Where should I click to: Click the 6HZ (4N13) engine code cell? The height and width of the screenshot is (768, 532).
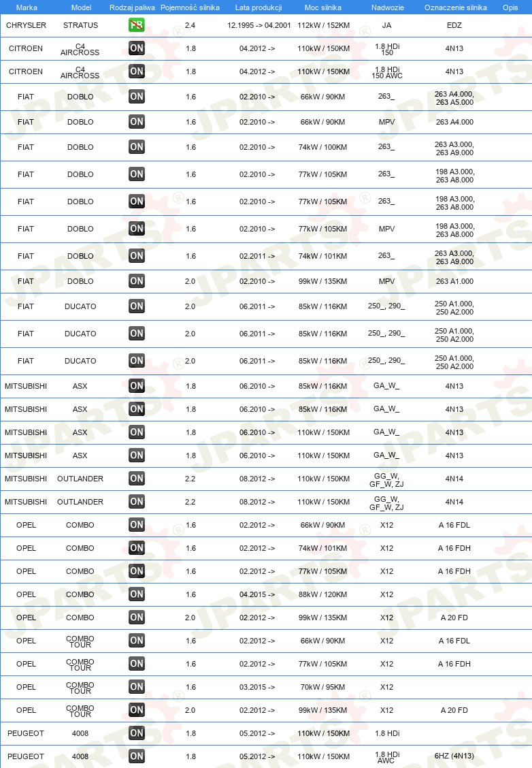tap(454, 756)
